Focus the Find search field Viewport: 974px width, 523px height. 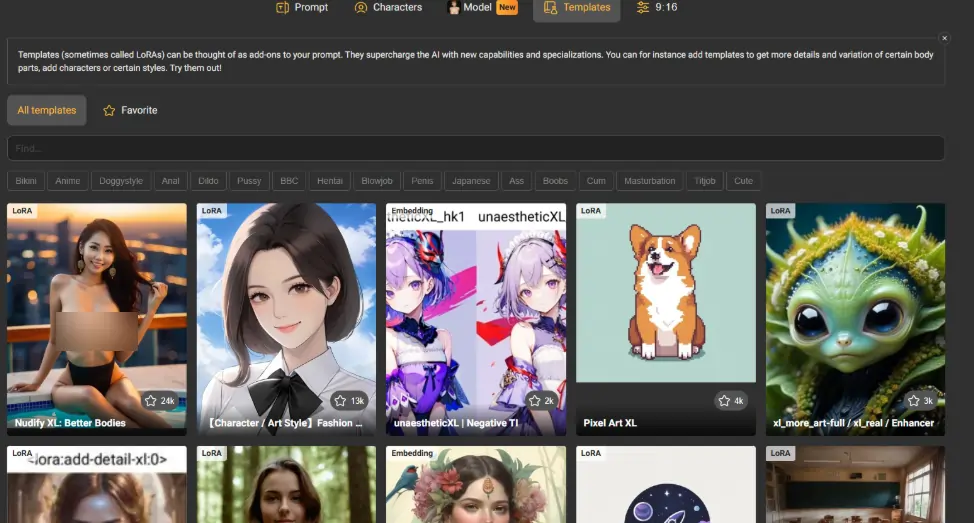tap(476, 148)
